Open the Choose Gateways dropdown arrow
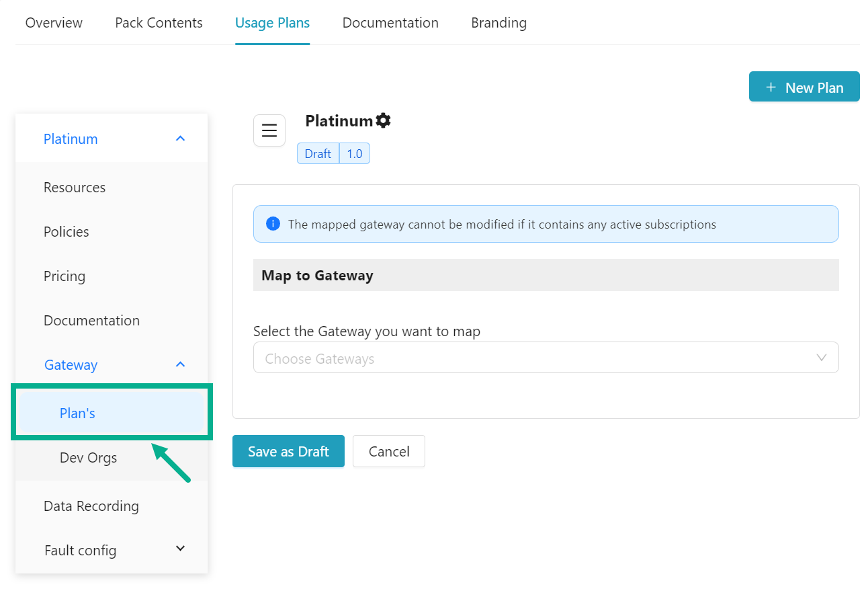The height and width of the screenshot is (597, 868). coord(821,358)
